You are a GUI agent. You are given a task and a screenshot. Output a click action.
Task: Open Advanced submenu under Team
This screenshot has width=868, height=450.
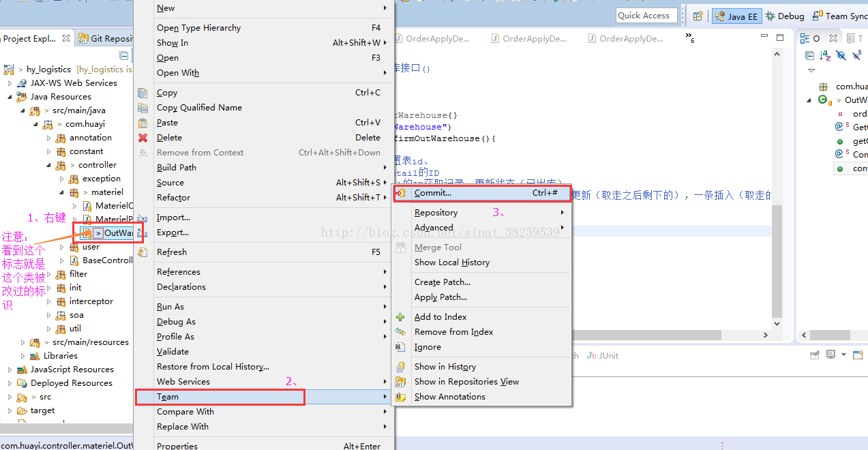pyautogui.click(x=481, y=228)
